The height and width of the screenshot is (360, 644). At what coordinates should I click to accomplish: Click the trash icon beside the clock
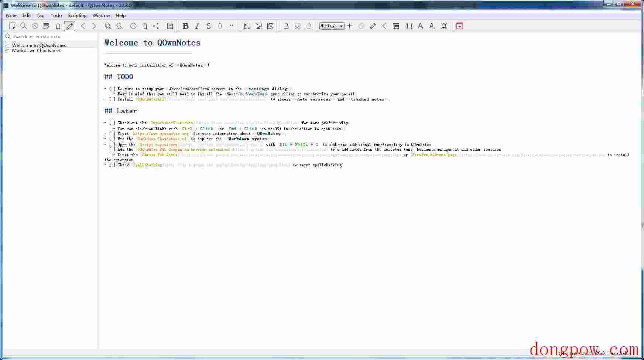click(x=145, y=26)
